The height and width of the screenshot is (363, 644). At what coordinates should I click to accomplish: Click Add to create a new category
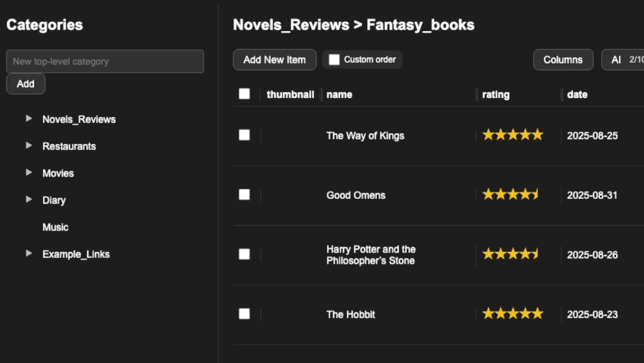click(x=25, y=84)
